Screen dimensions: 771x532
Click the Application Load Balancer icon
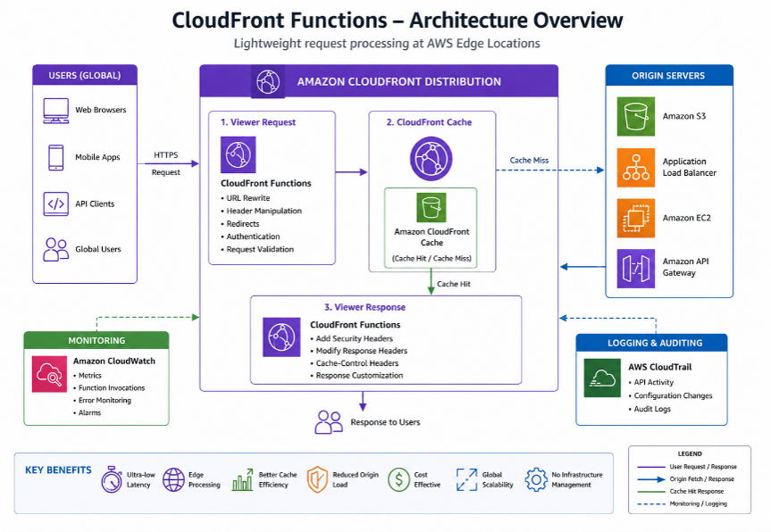[x=636, y=168]
